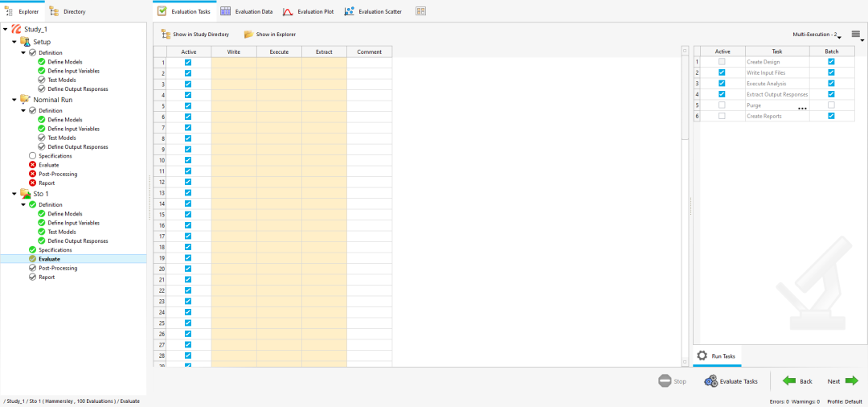Select the Explorer tab

23,11
